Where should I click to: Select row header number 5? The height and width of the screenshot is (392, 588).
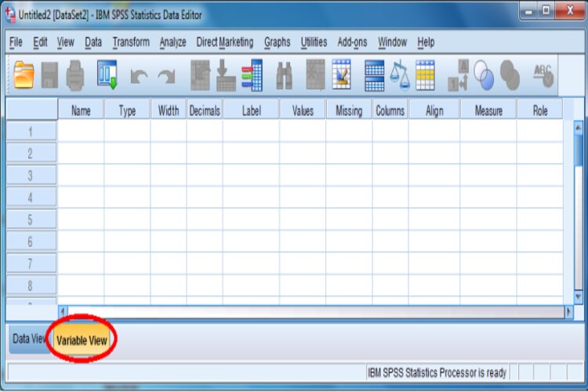click(31, 220)
